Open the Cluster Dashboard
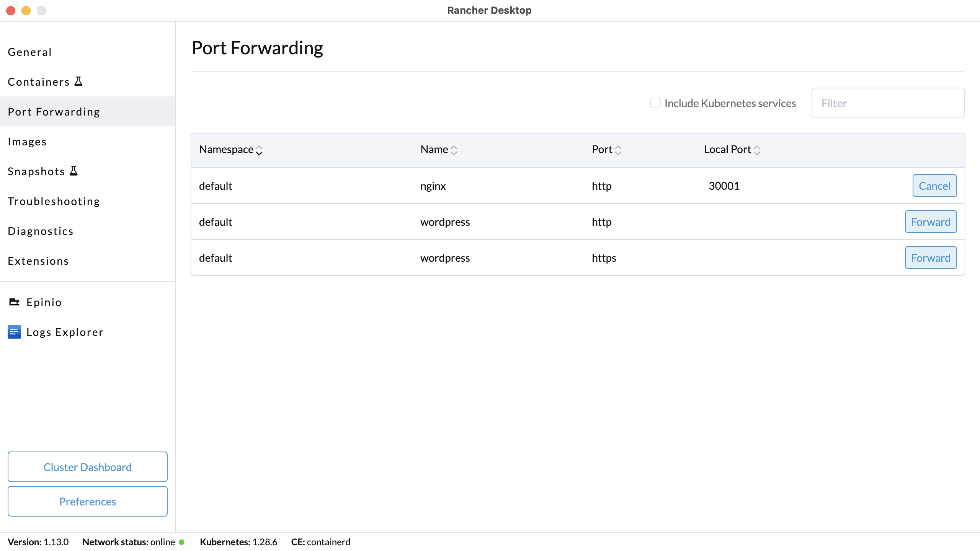This screenshot has height=551, width=980. click(88, 467)
